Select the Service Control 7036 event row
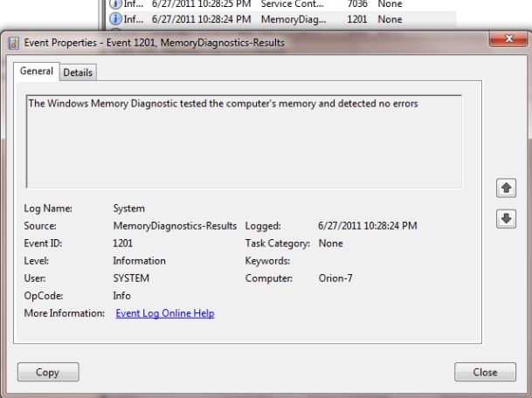This screenshot has height=398, width=532. click(x=262, y=3)
